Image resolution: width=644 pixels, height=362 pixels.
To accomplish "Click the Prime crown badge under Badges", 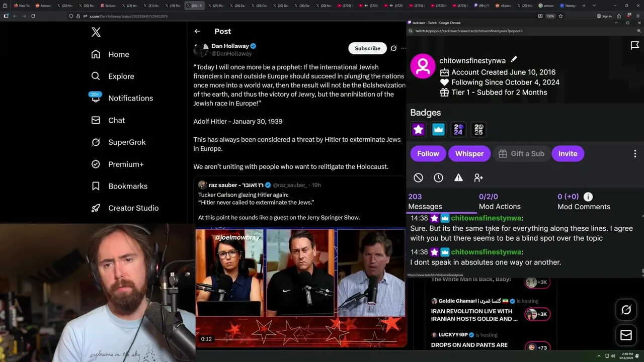I will point(438,130).
